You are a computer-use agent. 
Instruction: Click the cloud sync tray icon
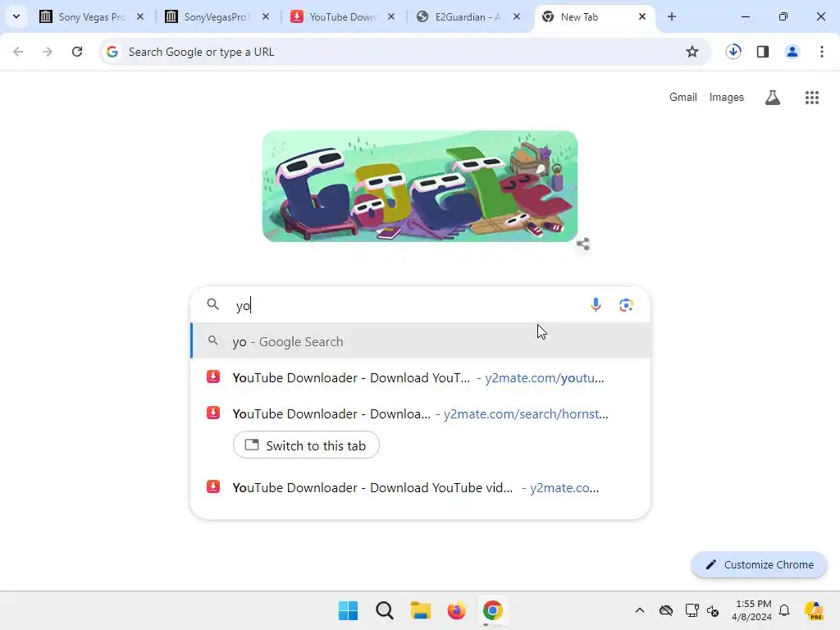[666, 610]
